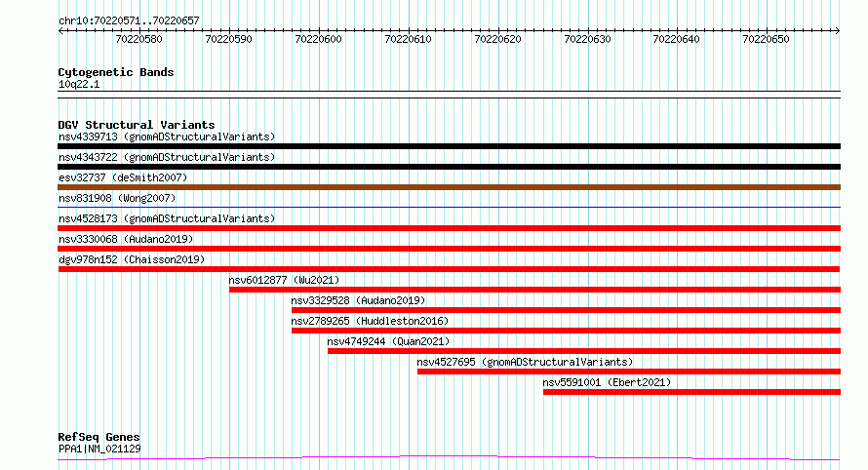
Task: Click ruler position 70220610
Action: point(408,39)
